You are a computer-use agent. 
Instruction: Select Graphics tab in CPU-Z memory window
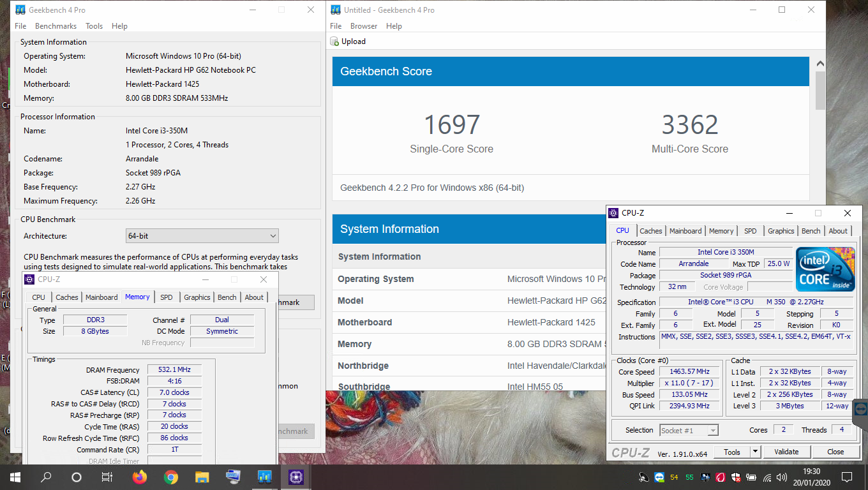(197, 297)
